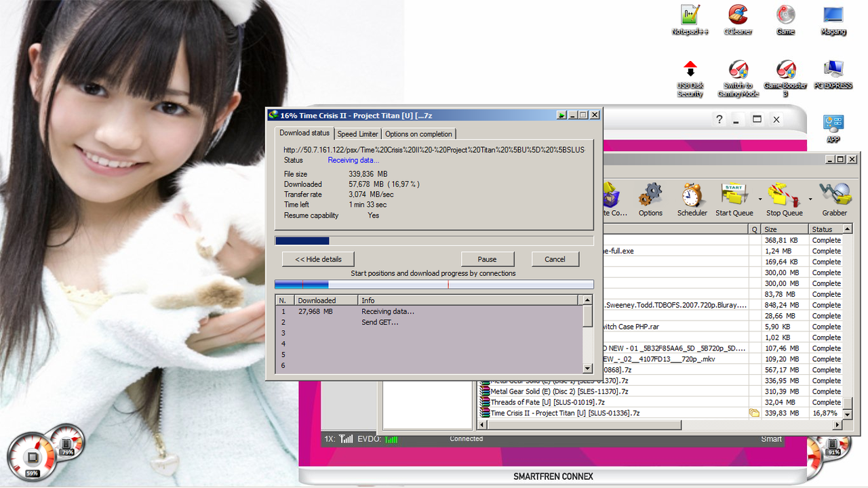Expand the Start Queue dropdown arrow
The height and width of the screenshot is (488, 868).
[759, 200]
